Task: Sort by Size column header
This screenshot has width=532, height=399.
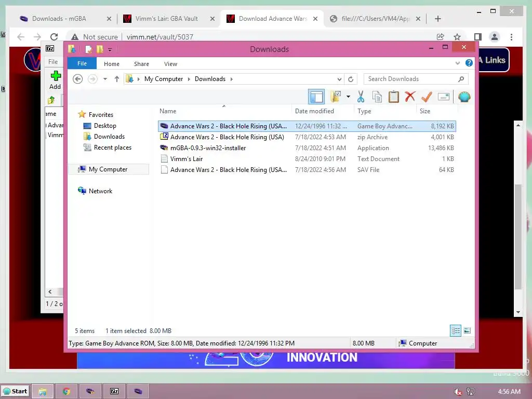Action: click(x=425, y=111)
